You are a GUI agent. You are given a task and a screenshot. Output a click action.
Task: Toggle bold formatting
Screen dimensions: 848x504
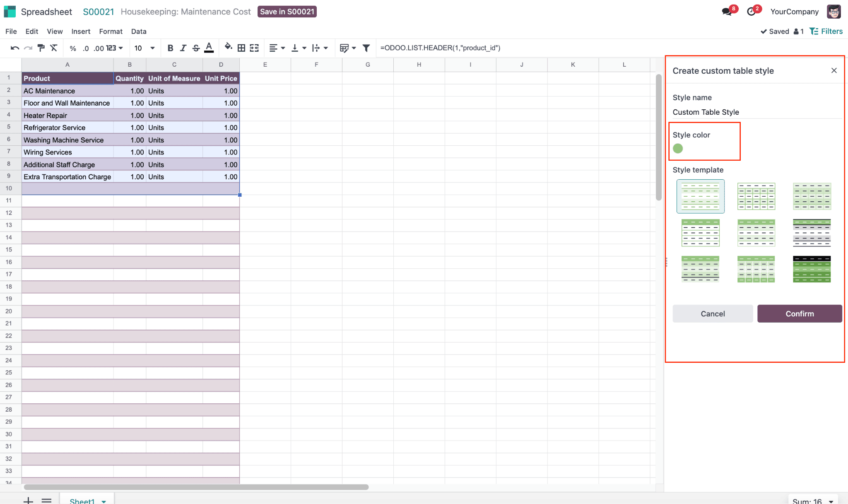170,48
